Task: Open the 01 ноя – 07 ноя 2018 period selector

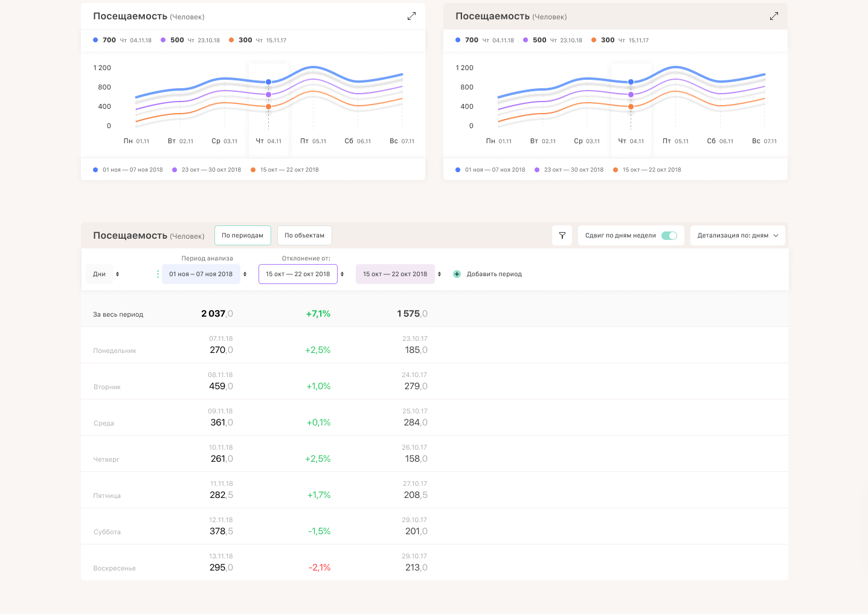Action: pos(201,274)
